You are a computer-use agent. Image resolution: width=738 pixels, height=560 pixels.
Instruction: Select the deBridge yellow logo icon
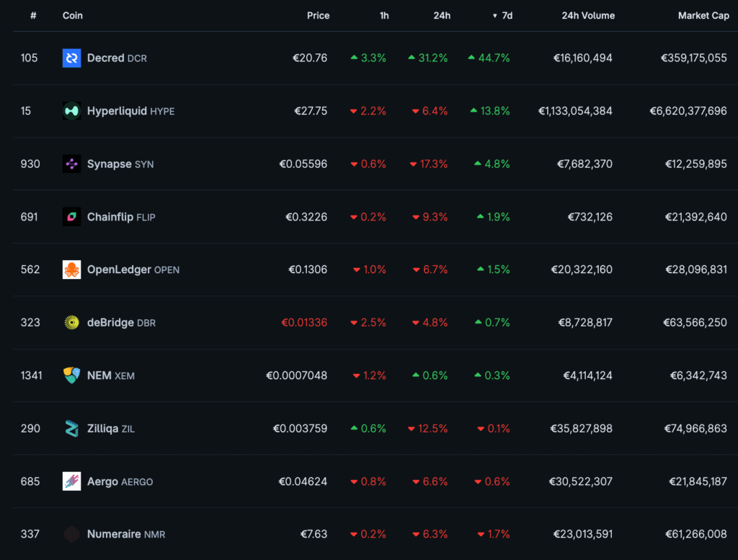click(71, 323)
